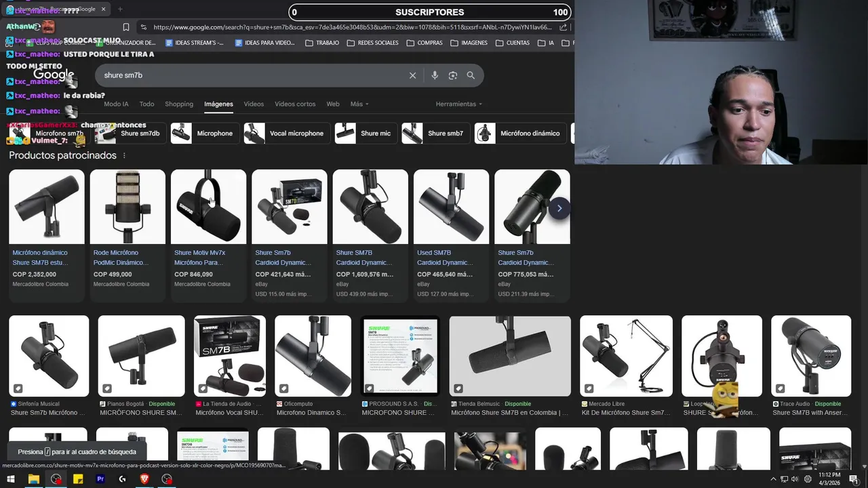Open TRABAJO bookmarks folder

pos(322,43)
